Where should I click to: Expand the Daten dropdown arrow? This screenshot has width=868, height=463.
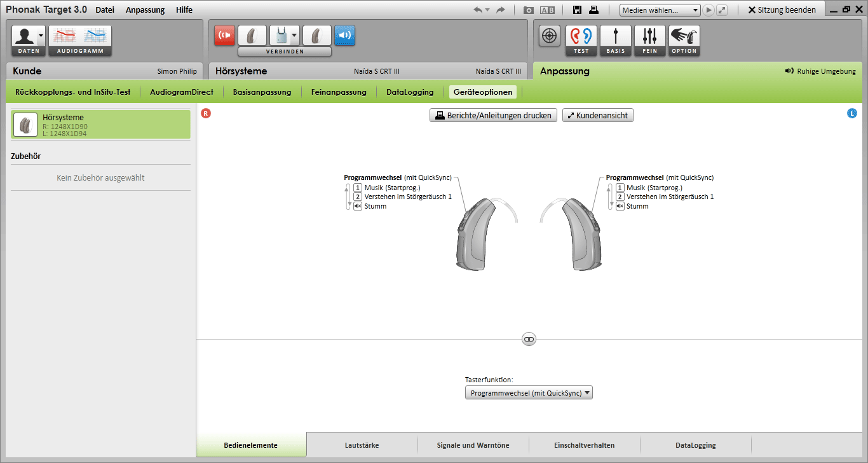click(41, 36)
